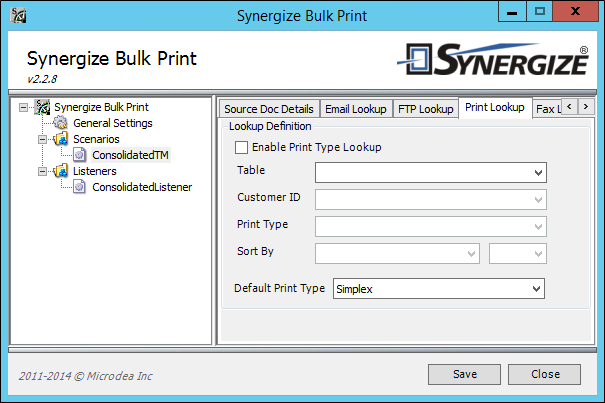Click the ConsolidatedTM document icon
Screen dimensions: 605x403
[x=79, y=155]
